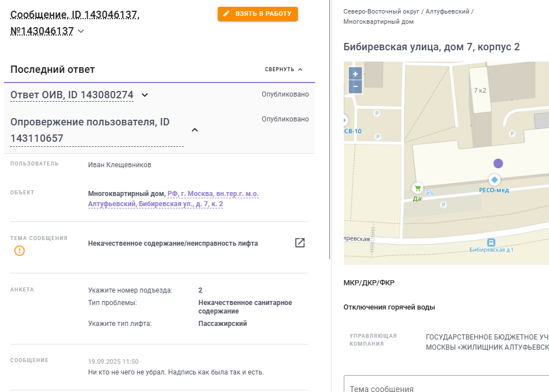Click the orange warning exclamation icon
This screenshot has height=392, width=549.
tap(20, 250)
